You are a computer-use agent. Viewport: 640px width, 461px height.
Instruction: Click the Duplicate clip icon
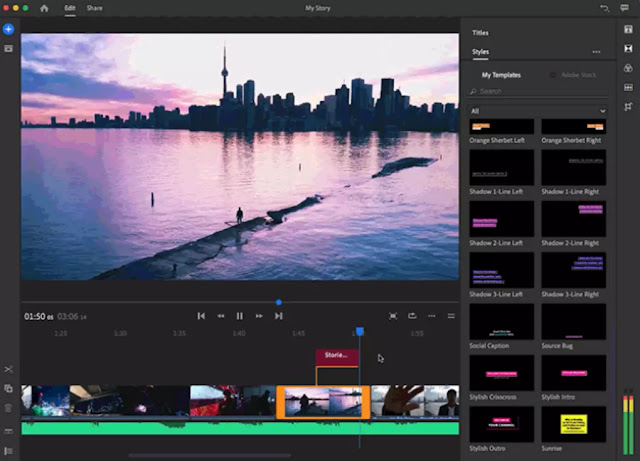pyautogui.click(x=8, y=389)
